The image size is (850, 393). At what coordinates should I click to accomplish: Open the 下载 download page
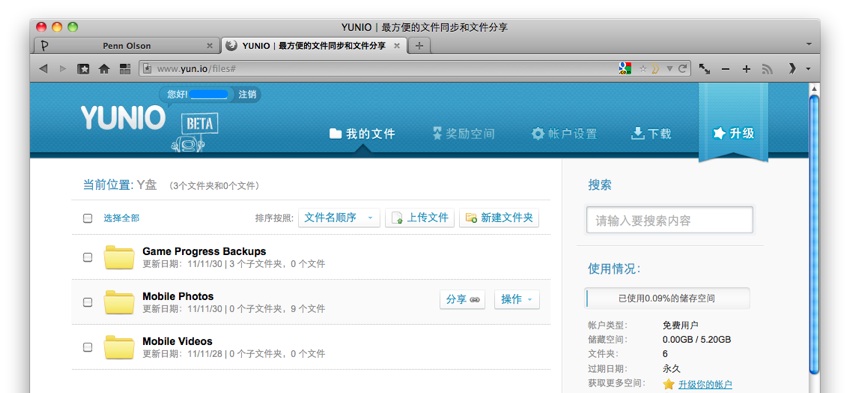tap(651, 133)
